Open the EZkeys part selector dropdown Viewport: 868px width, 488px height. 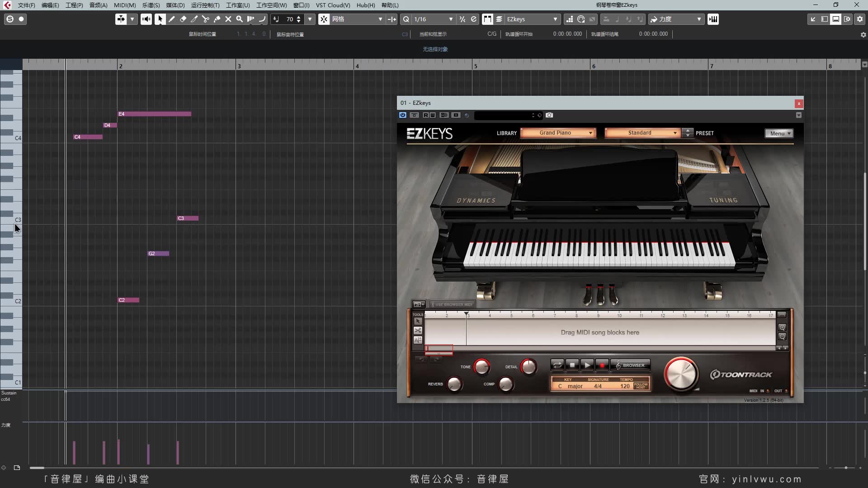tap(532, 19)
